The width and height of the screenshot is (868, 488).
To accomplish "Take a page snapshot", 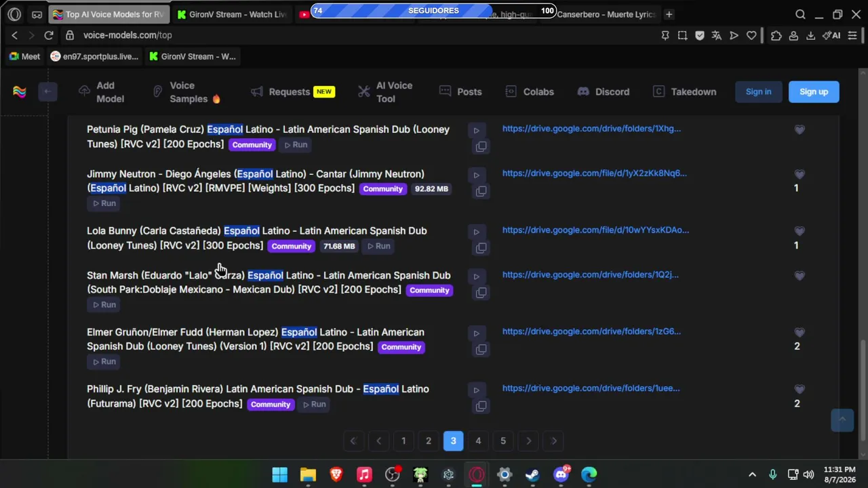I will pyautogui.click(x=682, y=35).
